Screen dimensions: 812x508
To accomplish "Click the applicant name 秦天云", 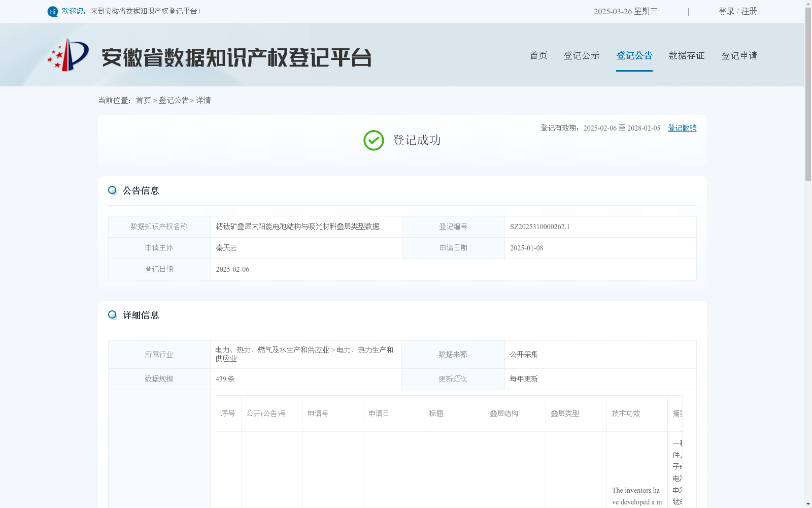I will 226,248.
